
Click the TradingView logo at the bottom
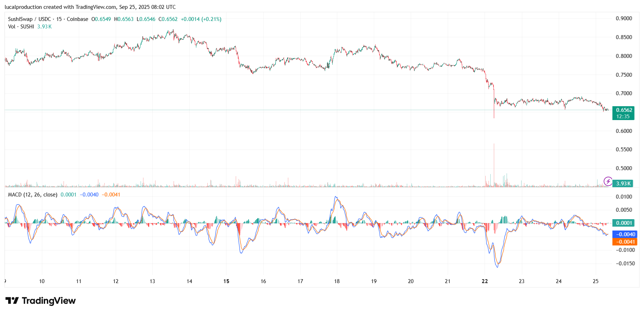pyautogui.click(x=40, y=301)
